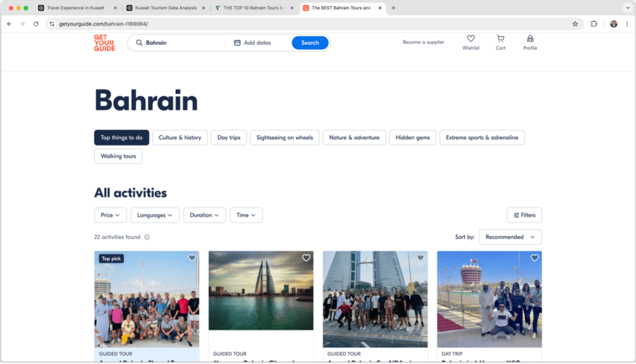636x364 pixels.
Task: Select Sightseeing on wheels category
Action: coord(284,137)
